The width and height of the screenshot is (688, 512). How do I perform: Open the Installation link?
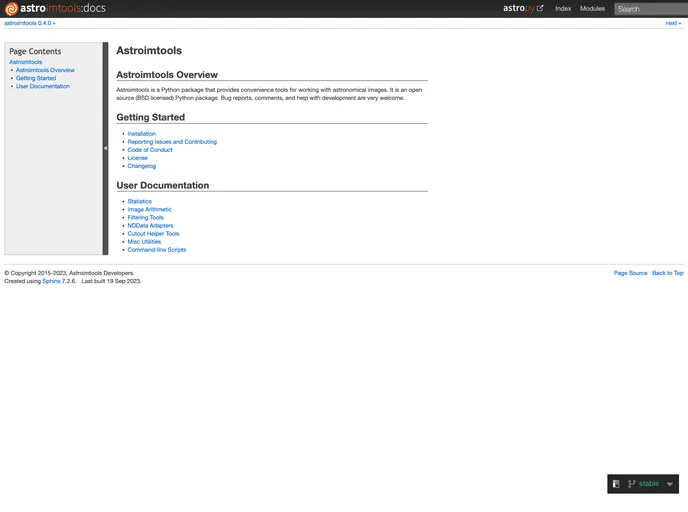[x=141, y=133]
